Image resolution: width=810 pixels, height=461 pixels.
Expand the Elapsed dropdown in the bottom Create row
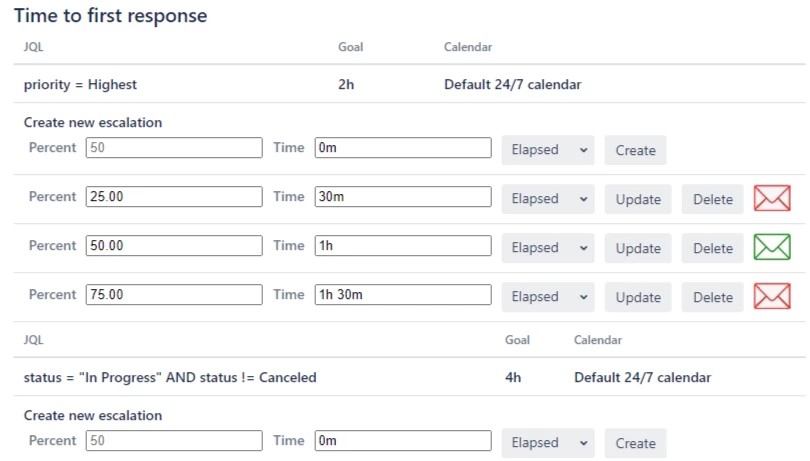point(548,443)
